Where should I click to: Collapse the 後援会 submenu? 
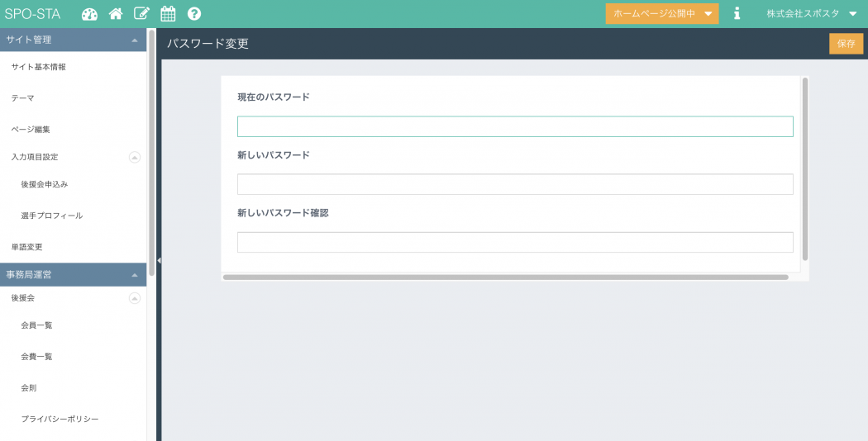pyautogui.click(x=135, y=298)
